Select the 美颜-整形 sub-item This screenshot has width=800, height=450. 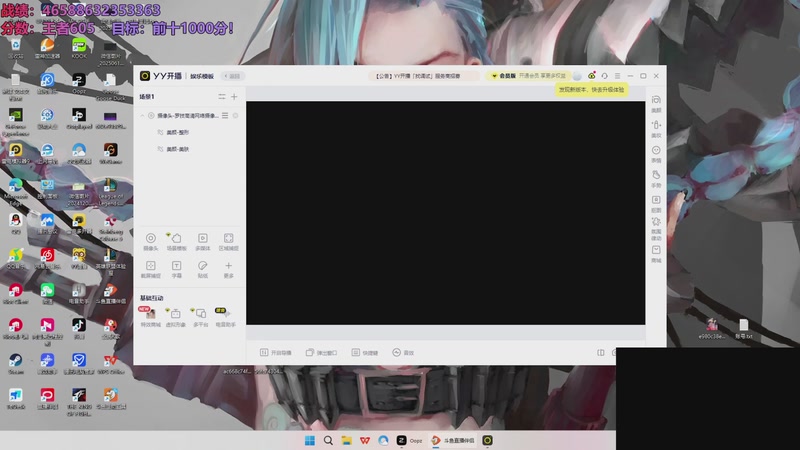tap(178, 132)
